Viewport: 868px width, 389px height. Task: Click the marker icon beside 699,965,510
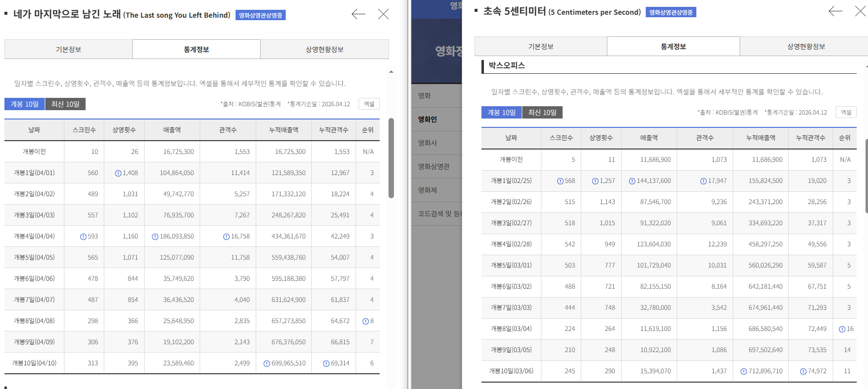[267, 363]
